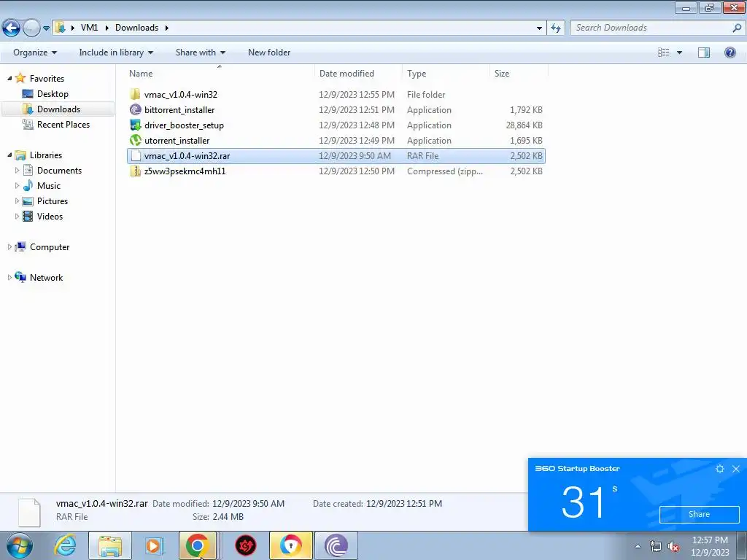
Task: Click the taskbar clock showing 12:57 PM
Action: pos(710,546)
